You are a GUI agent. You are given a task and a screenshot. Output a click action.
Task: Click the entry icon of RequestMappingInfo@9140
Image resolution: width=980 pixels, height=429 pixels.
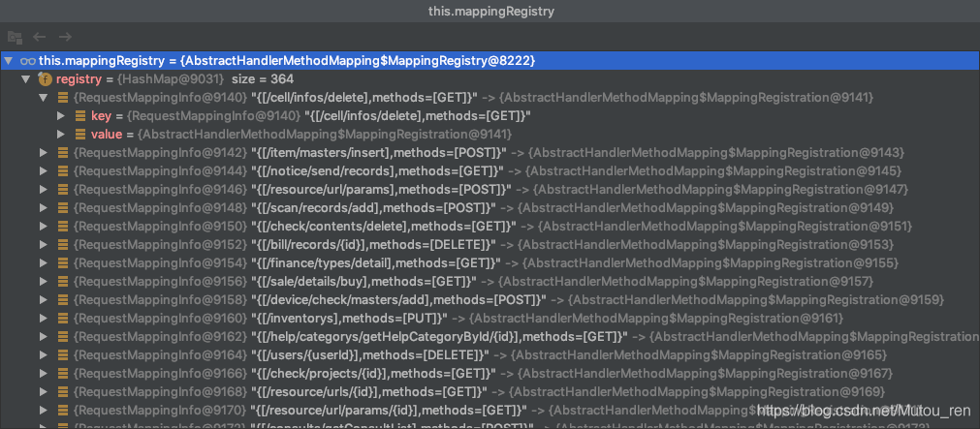pyautogui.click(x=63, y=98)
